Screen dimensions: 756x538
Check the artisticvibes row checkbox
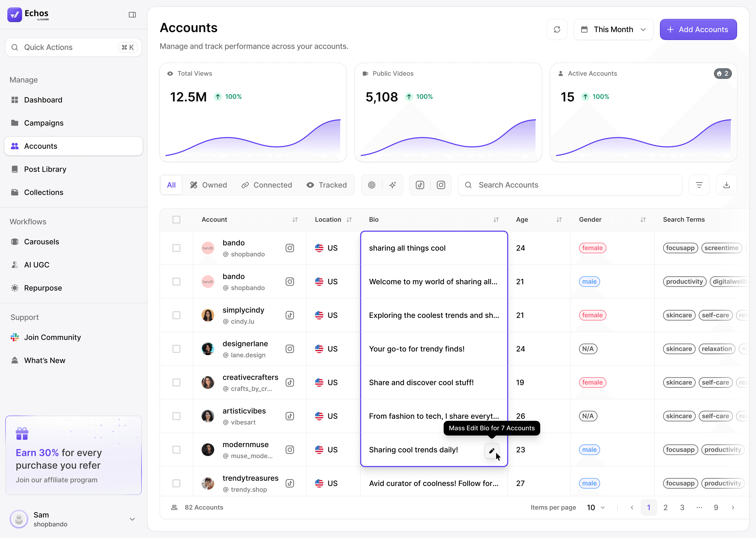(176, 416)
